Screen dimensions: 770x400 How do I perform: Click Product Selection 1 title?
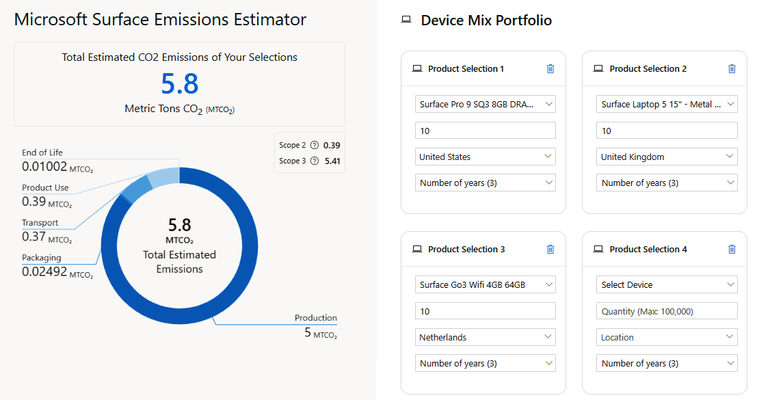coord(466,69)
